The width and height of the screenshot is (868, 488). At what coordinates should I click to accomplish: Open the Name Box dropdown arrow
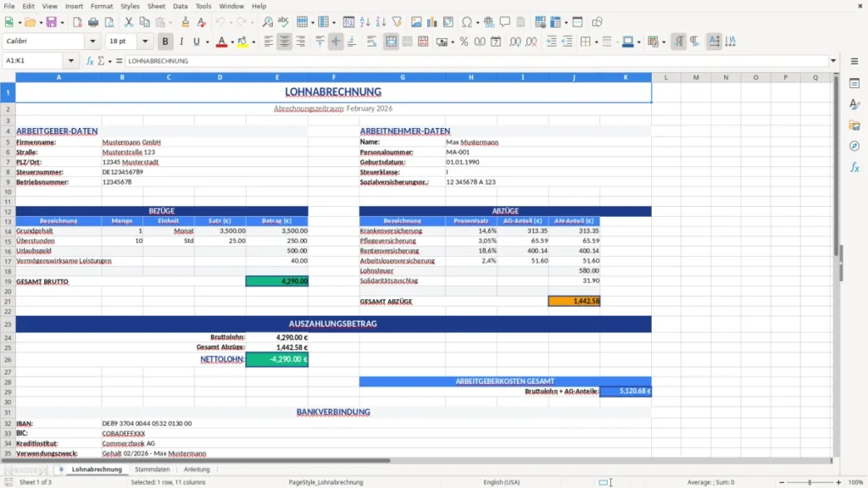(x=71, y=61)
